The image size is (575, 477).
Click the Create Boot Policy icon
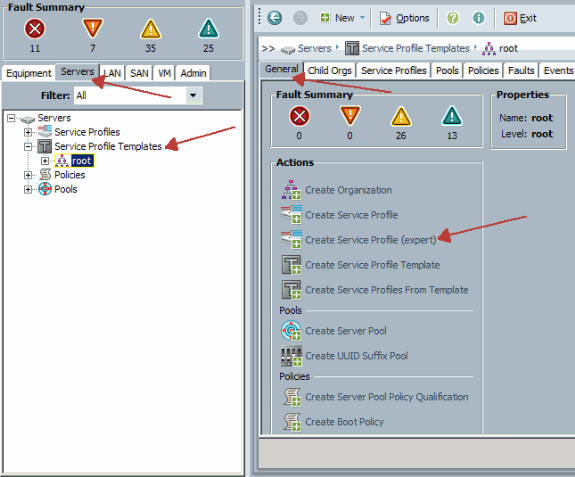click(x=292, y=422)
